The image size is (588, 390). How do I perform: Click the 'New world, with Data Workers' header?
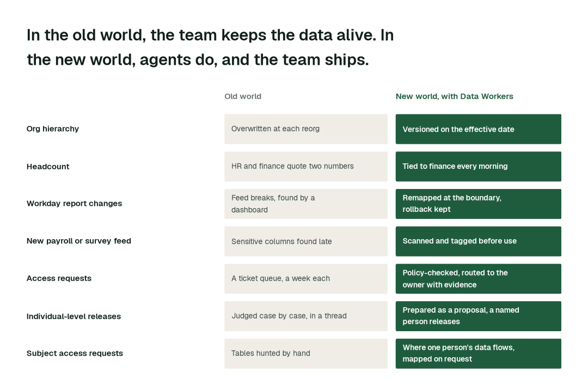[x=454, y=96]
